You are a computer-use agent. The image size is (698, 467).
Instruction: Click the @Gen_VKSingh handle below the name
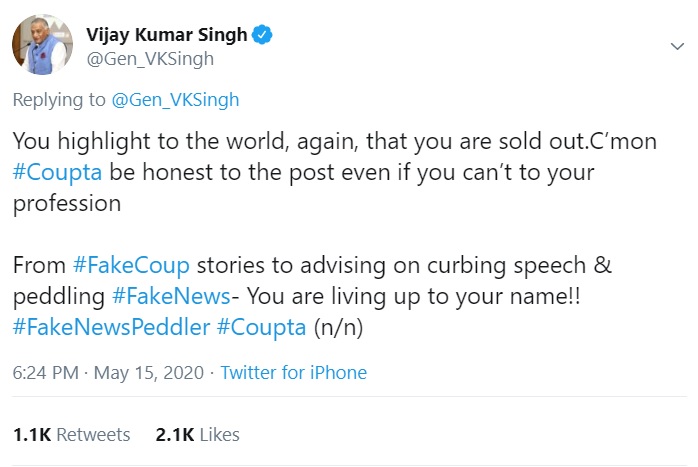(x=150, y=59)
